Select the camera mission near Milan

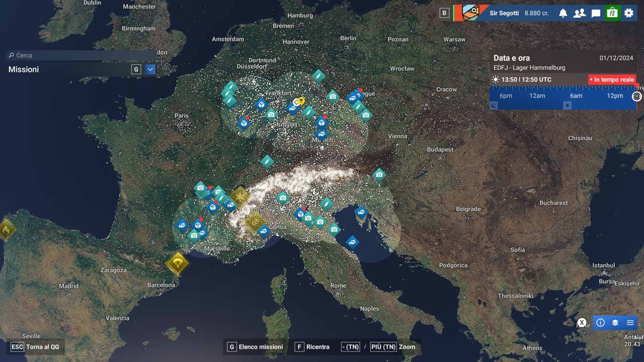[x=283, y=198]
